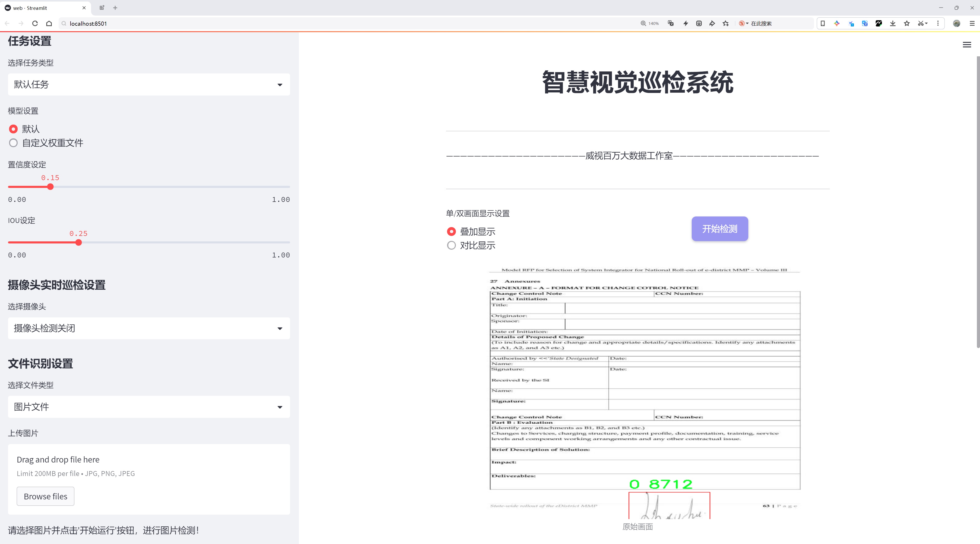The width and height of the screenshot is (980, 544).
Task: Open the page translate icon in the address bar
Action: pos(671,24)
